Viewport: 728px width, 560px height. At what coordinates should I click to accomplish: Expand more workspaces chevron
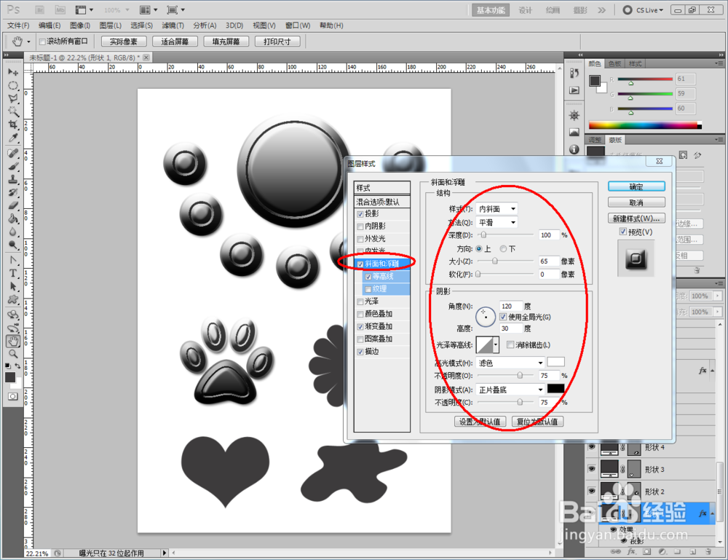tap(602, 9)
